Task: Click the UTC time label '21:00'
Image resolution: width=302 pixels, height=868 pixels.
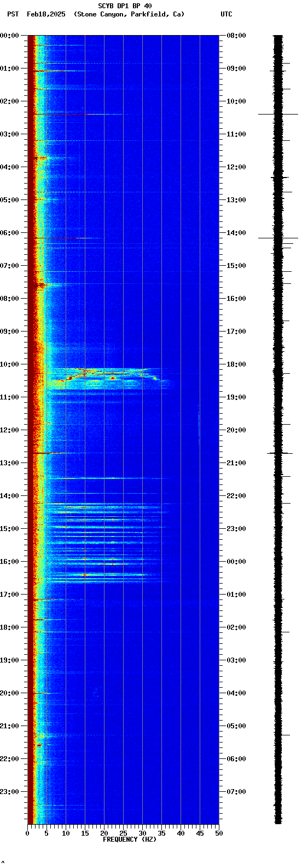Action: pos(236,463)
